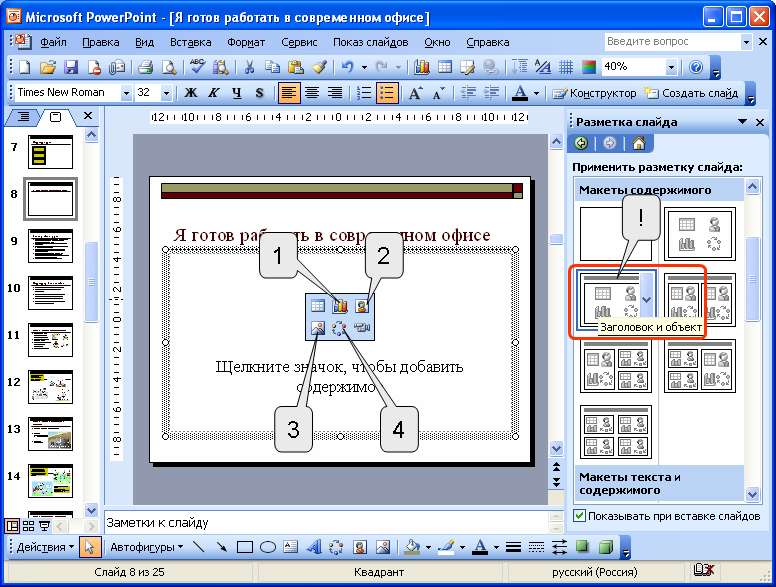Toggle Bold (Ж) formatting
Image resolution: width=776 pixels, height=587 pixels.
click(191, 93)
